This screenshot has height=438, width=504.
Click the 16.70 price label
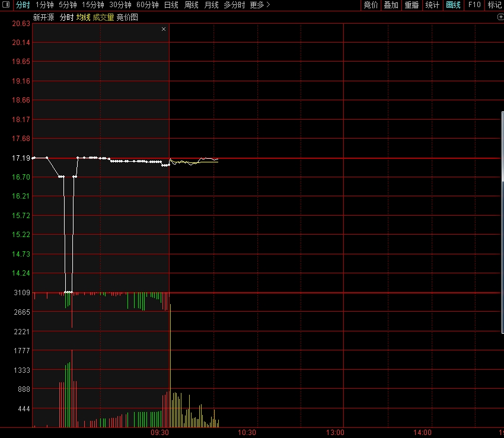pyautogui.click(x=21, y=177)
